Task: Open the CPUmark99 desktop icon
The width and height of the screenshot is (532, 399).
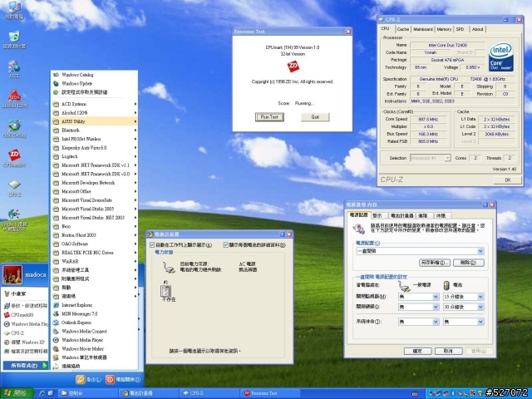Action: coord(14,158)
